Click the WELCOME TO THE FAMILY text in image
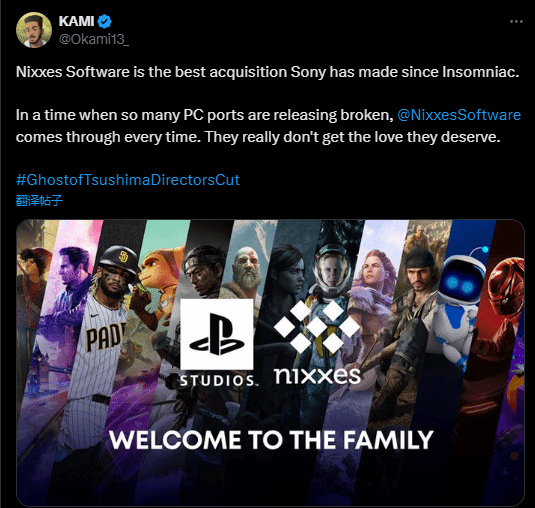535x508 pixels. point(271,440)
